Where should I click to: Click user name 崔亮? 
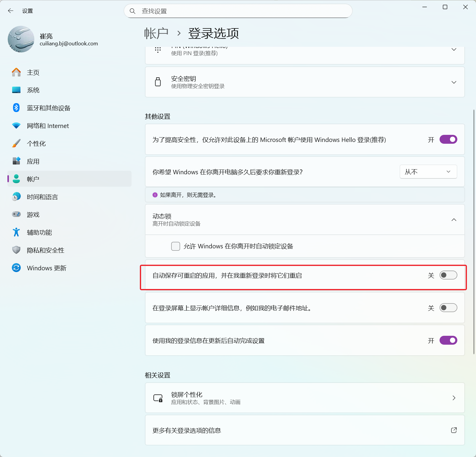pos(46,36)
